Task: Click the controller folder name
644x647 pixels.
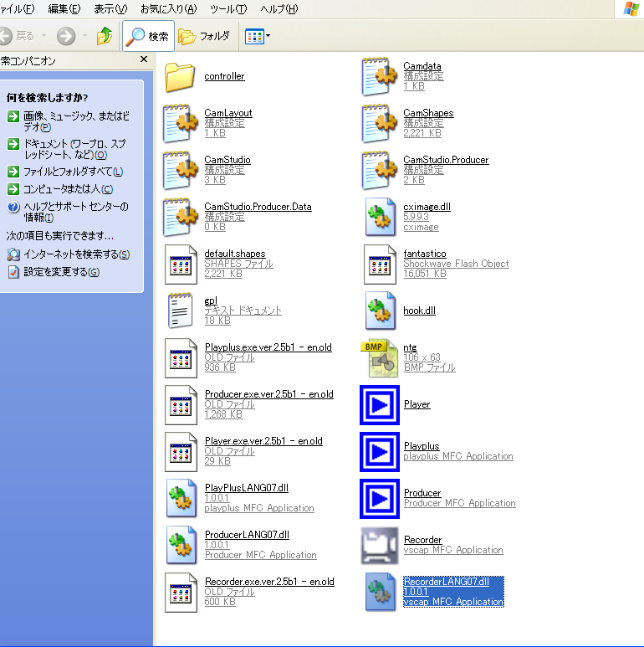Action: point(224,76)
